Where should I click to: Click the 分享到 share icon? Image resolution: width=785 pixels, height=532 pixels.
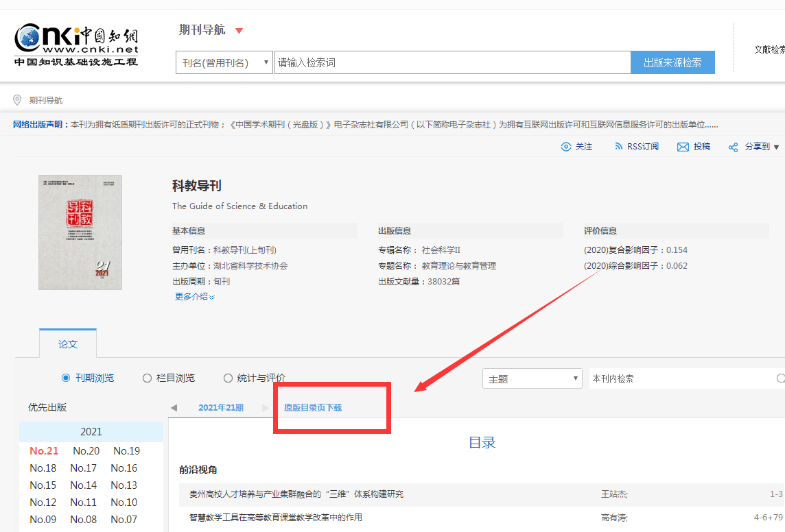(733, 147)
